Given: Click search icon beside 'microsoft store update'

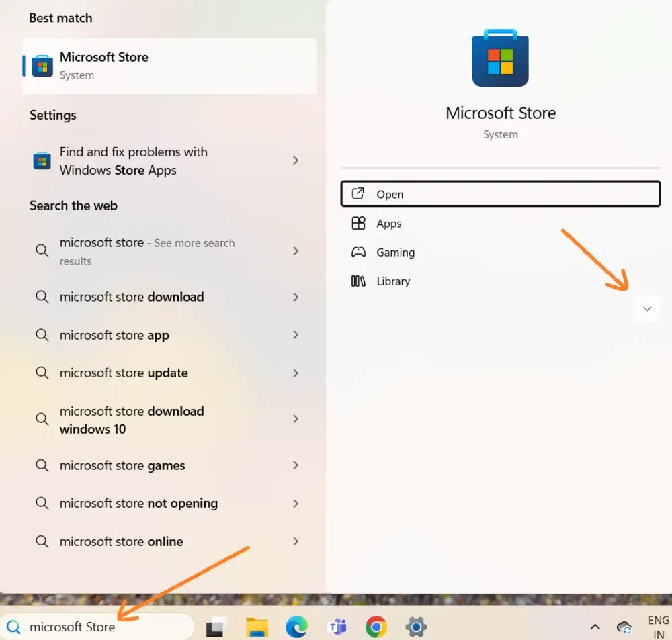Looking at the screenshot, I should pos(42,373).
